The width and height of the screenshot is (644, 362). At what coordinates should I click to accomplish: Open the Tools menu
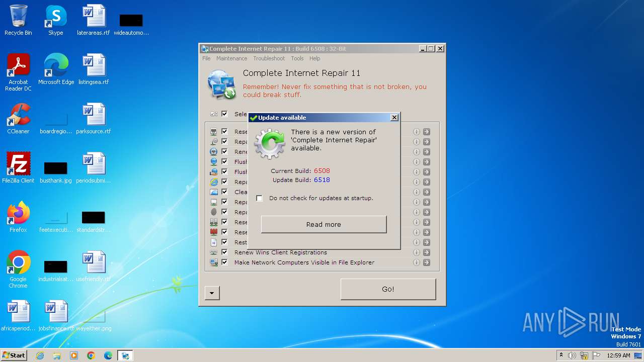[x=297, y=58]
